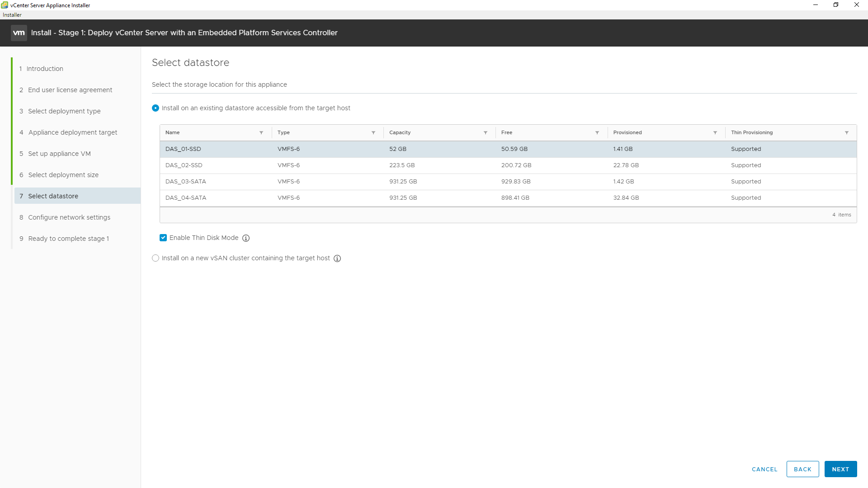
Task: Click the Type column filter icon
Action: point(373,133)
